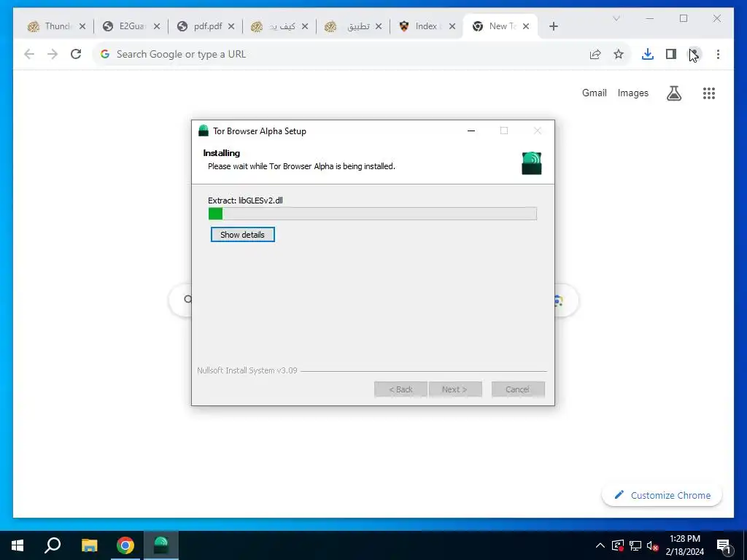The width and height of the screenshot is (747, 560).
Task: Show hidden system tray icons
Action: 600,545
